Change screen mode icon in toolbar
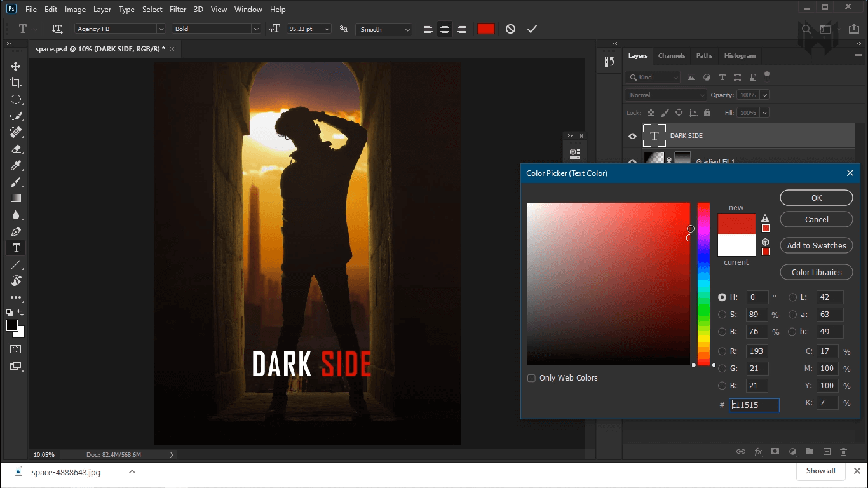 click(16, 366)
